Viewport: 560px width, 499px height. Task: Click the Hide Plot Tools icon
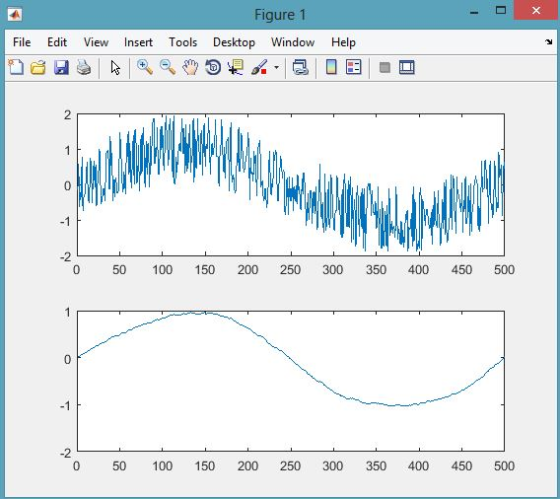[385, 68]
